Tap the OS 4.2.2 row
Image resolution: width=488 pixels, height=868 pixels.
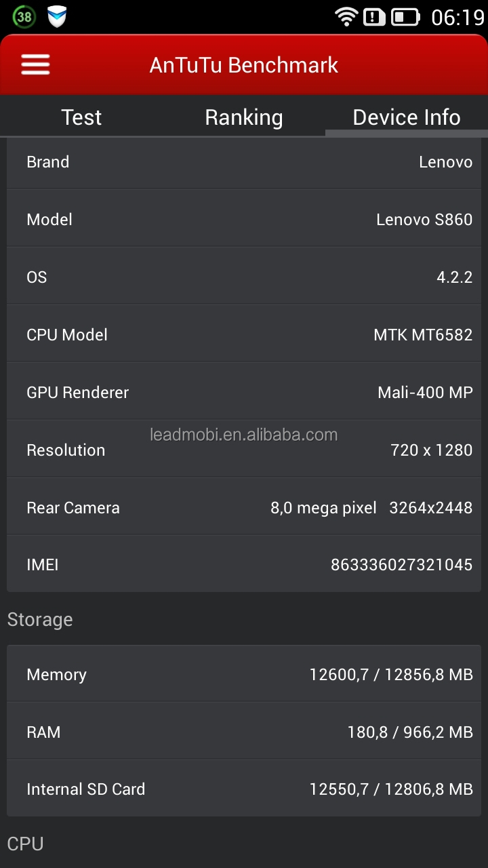(244, 277)
